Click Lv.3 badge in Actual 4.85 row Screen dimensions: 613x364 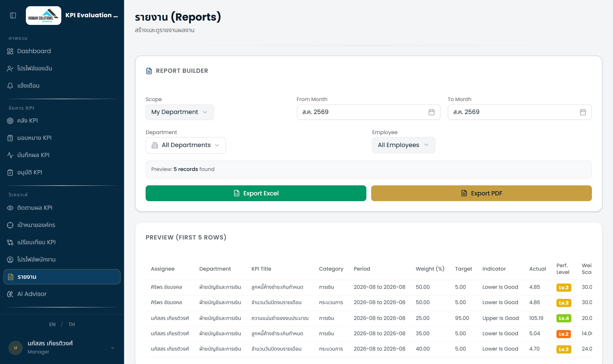(x=563, y=287)
